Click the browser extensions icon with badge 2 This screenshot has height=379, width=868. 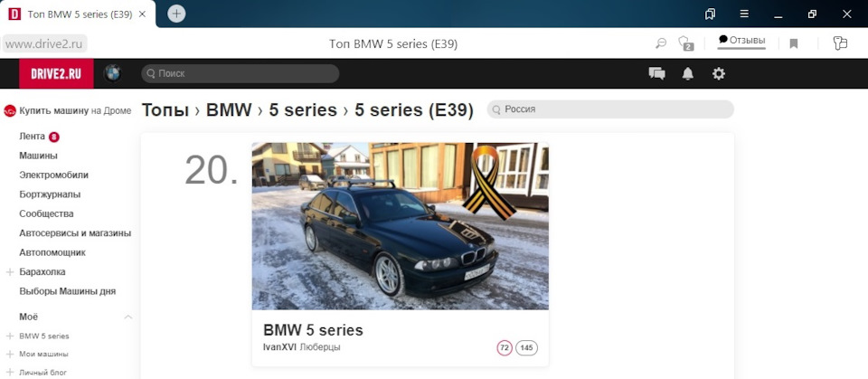686,43
